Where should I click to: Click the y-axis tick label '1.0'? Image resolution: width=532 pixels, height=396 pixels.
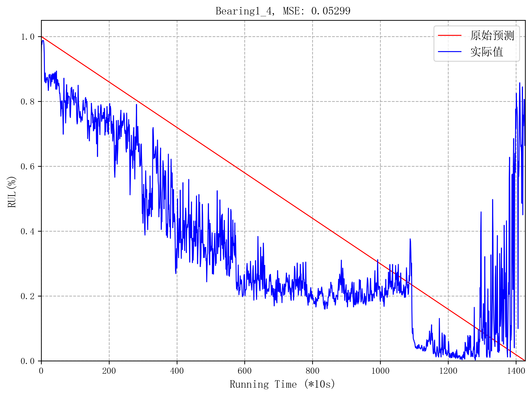click(28, 37)
